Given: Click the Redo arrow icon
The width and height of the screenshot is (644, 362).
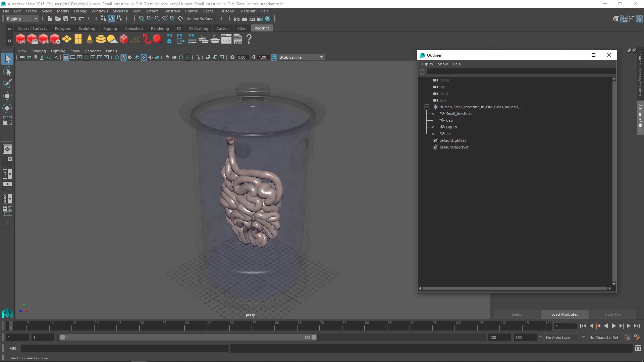Looking at the screenshot, I should point(81,19).
